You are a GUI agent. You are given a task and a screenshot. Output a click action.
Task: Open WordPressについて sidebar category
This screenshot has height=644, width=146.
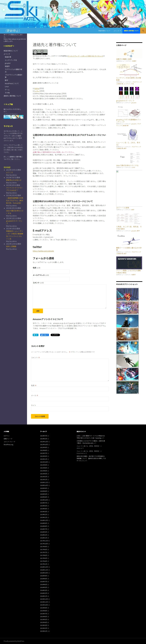click(x=12, y=83)
